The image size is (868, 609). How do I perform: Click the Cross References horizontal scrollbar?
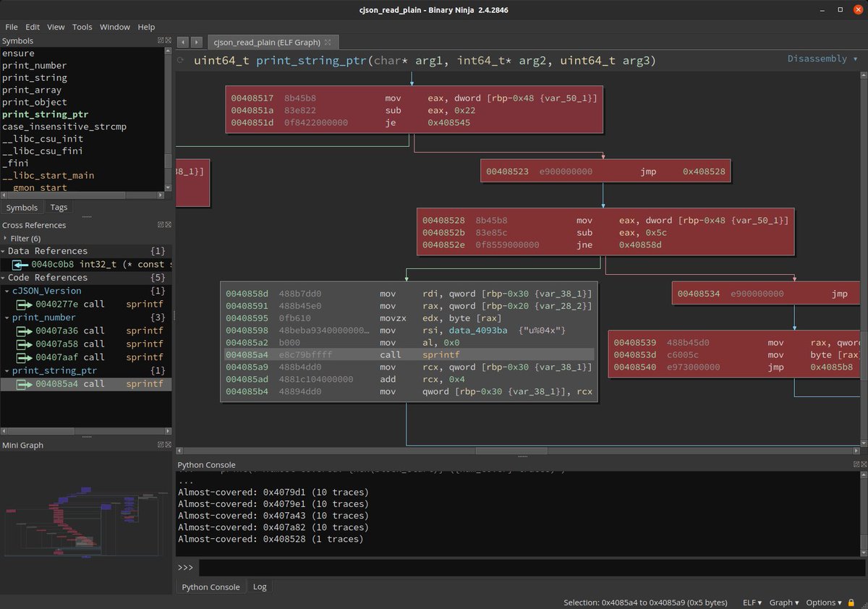pyautogui.click(x=86, y=430)
